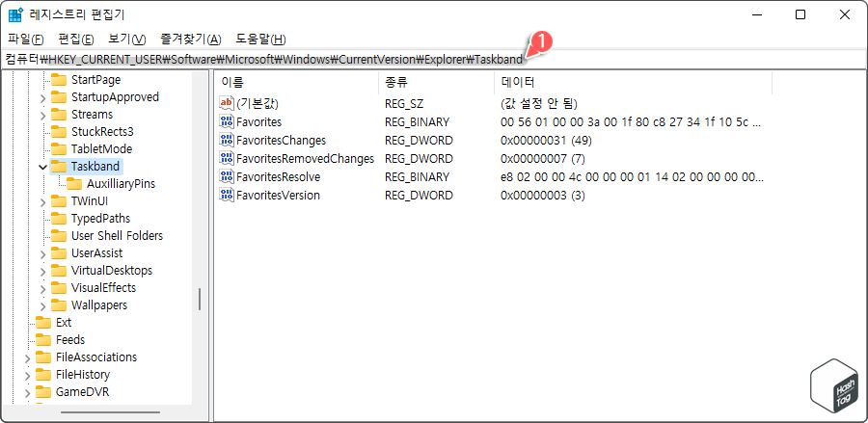Select the GameDVR folder icon
Viewport: 868px width, 423px height.
coord(43,392)
